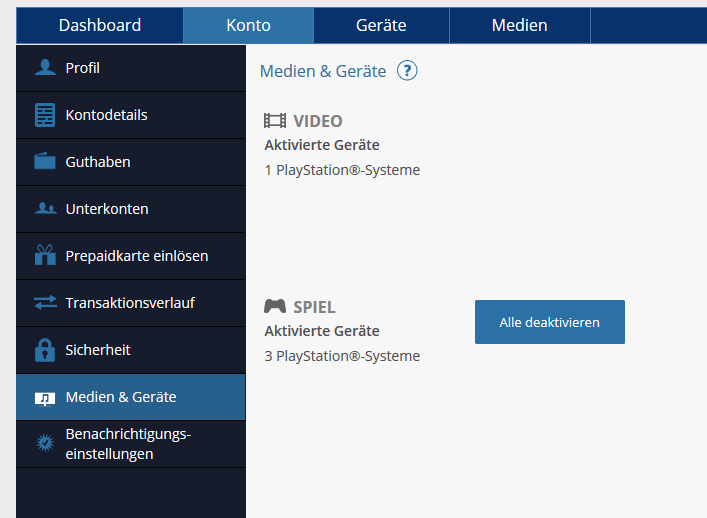Open Unterkonten in the sidebar
Image resolution: width=707 pixels, height=518 pixels.
click(x=131, y=209)
